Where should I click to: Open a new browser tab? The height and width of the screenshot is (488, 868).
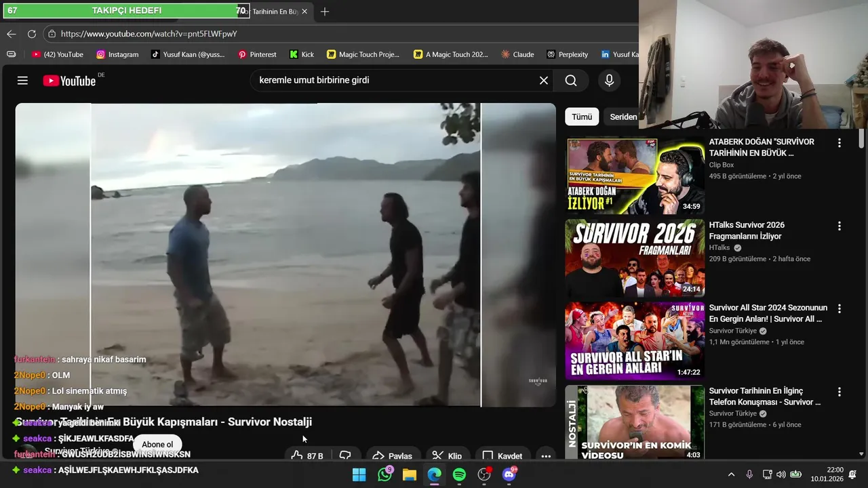(325, 12)
